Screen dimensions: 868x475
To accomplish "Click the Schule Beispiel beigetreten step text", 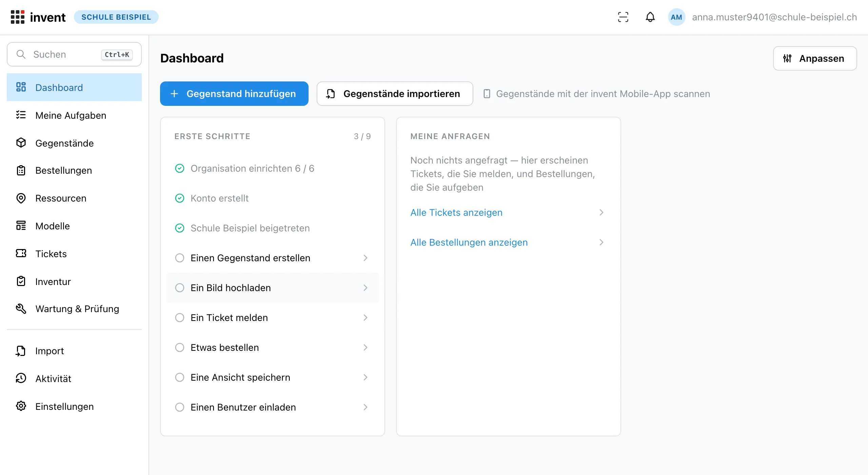I will click(250, 228).
